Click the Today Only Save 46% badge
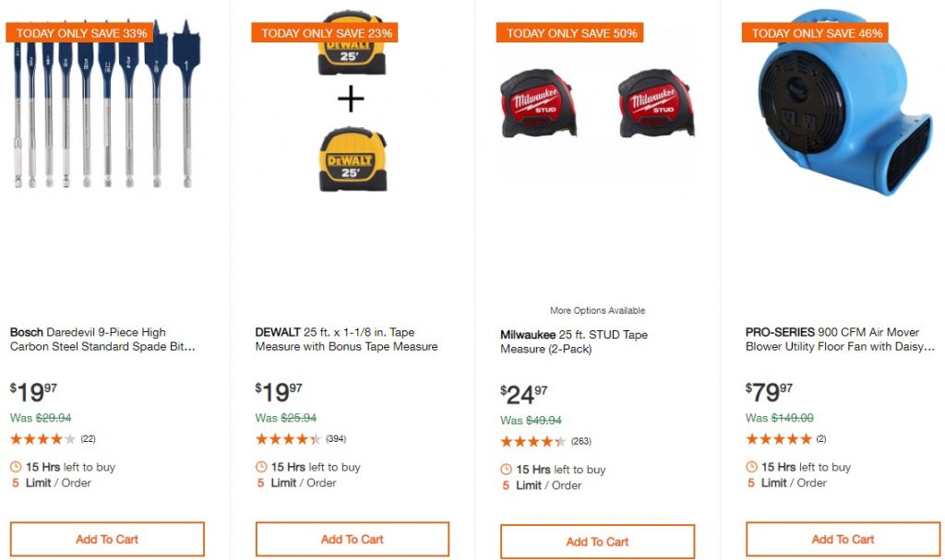The width and height of the screenshot is (945, 560). tap(815, 33)
